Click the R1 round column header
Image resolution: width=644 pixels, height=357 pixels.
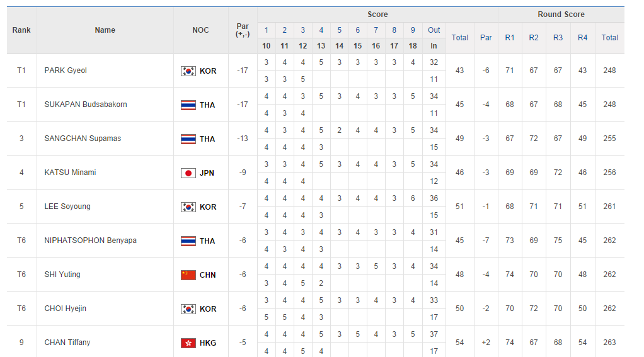(x=510, y=38)
